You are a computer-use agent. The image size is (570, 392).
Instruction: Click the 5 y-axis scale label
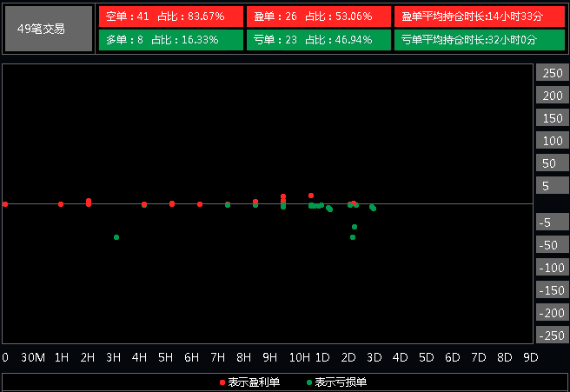[x=553, y=186]
